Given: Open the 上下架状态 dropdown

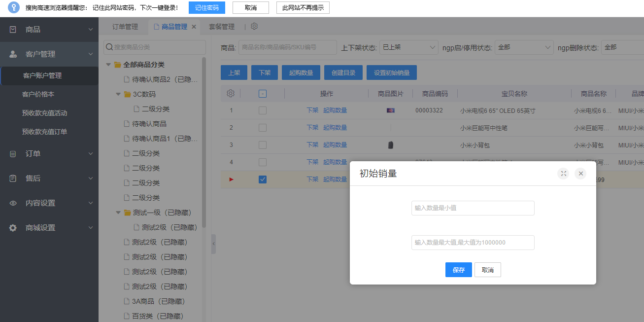Looking at the screenshot, I should pos(408,47).
